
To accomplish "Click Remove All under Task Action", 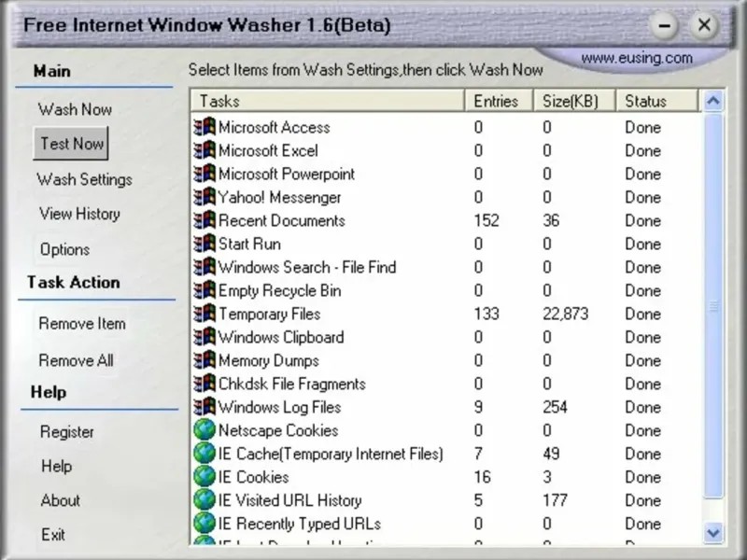I will click(76, 360).
